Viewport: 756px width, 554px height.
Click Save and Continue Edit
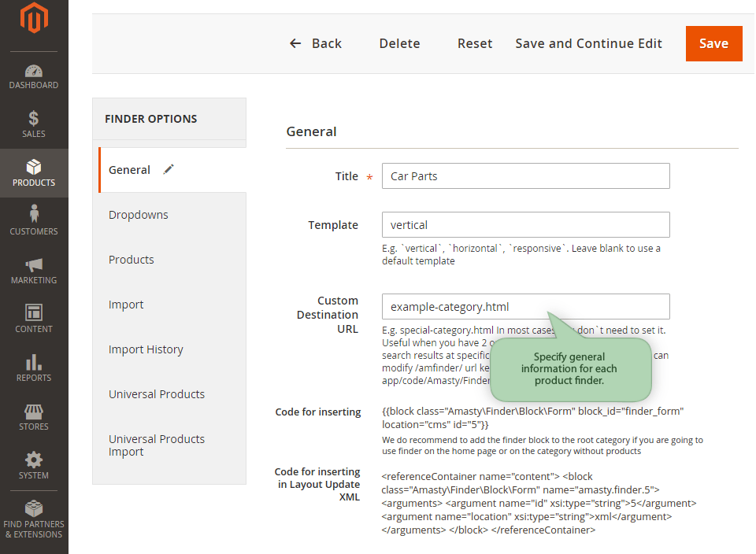(588, 43)
